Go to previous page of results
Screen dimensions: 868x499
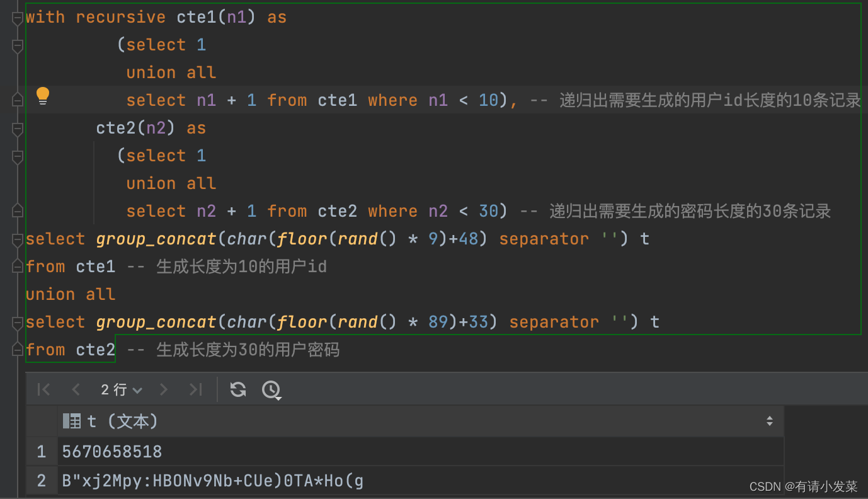pos(76,390)
